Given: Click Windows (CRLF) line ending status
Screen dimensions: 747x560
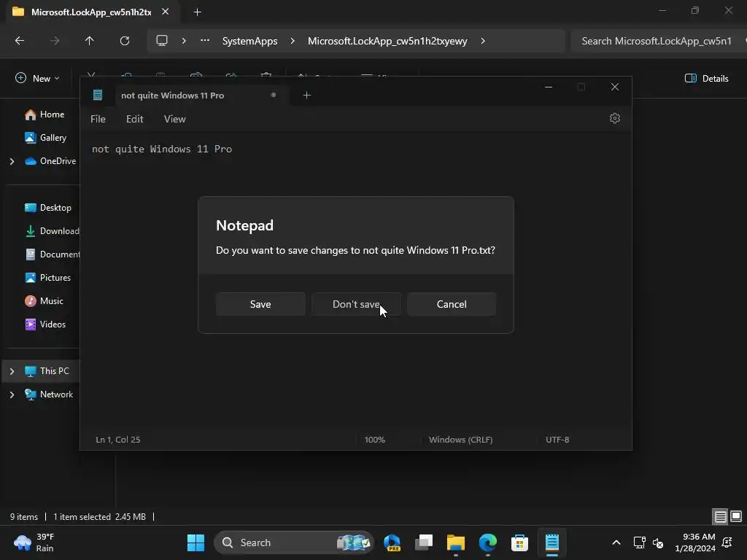Looking at the screenshot, I should 461,440.
